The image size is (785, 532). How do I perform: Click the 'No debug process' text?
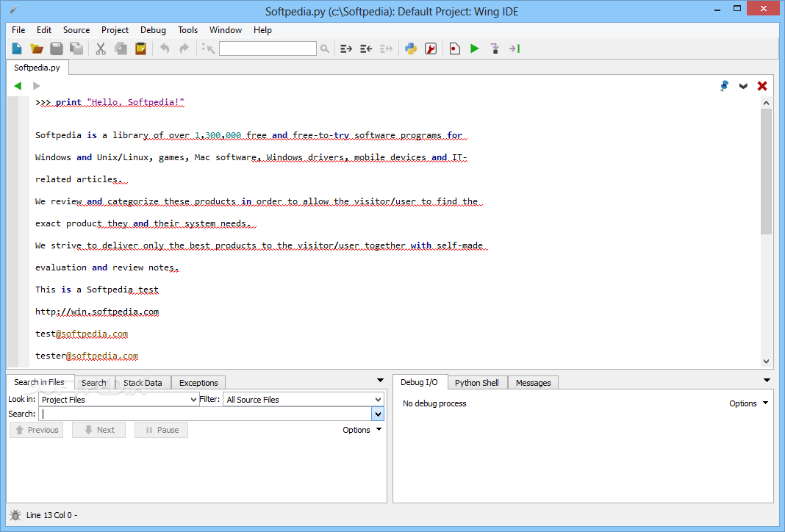point(434,403)
